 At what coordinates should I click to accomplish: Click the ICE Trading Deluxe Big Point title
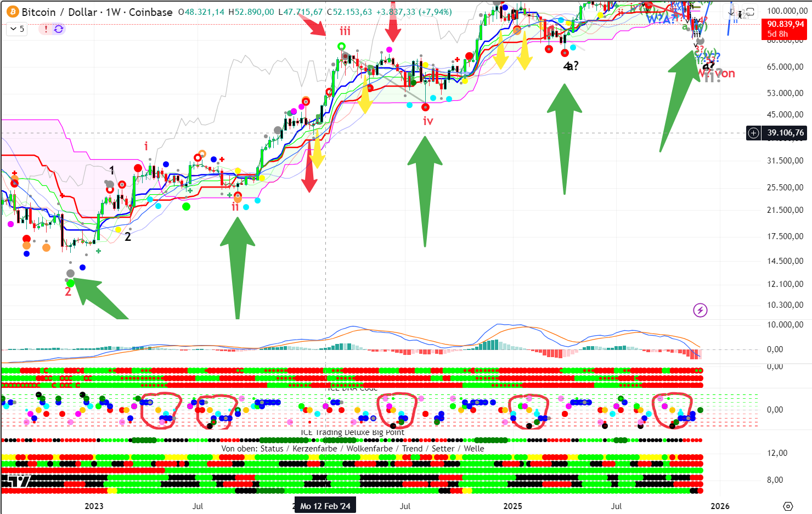coord(352,432)
